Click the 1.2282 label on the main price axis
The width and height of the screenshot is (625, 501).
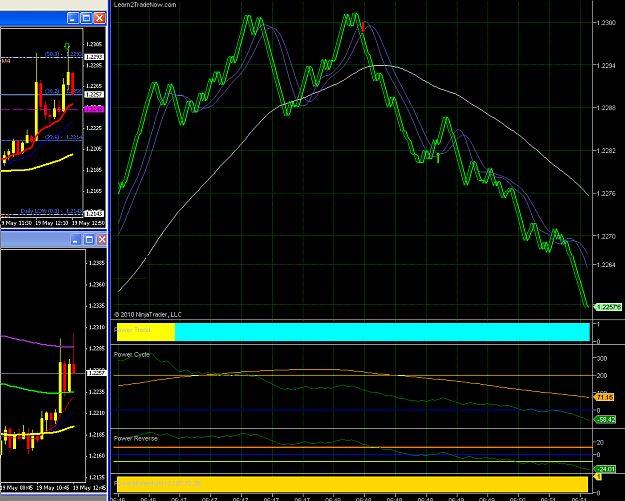[x=606, y=151]
